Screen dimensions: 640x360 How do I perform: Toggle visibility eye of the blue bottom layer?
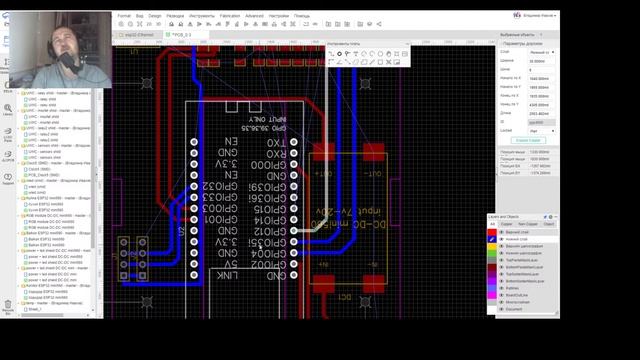pos(502,239)
